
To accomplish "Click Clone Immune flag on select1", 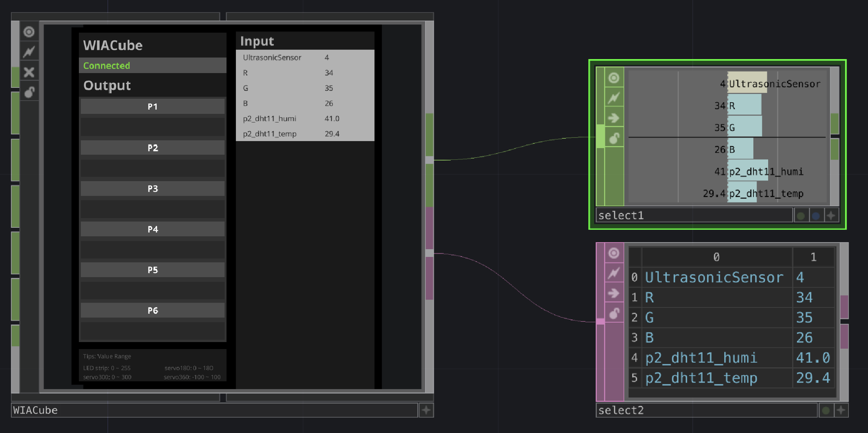I will pos(614,98).
